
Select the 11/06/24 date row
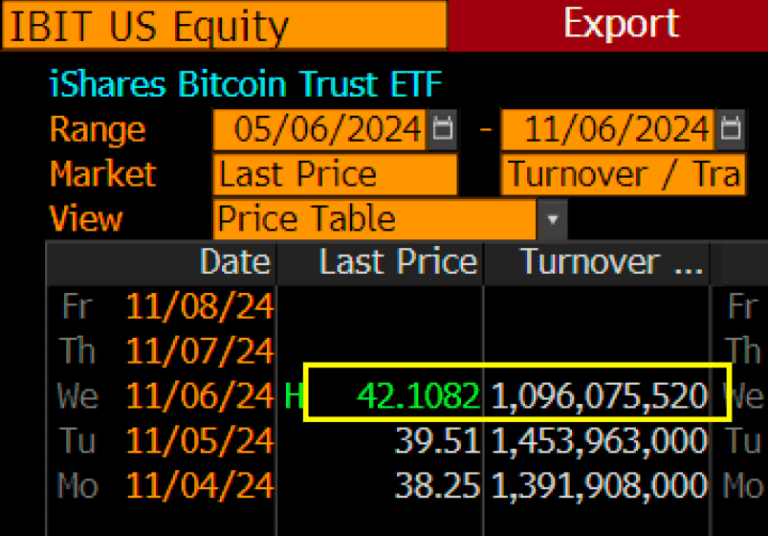coord(199,397)
